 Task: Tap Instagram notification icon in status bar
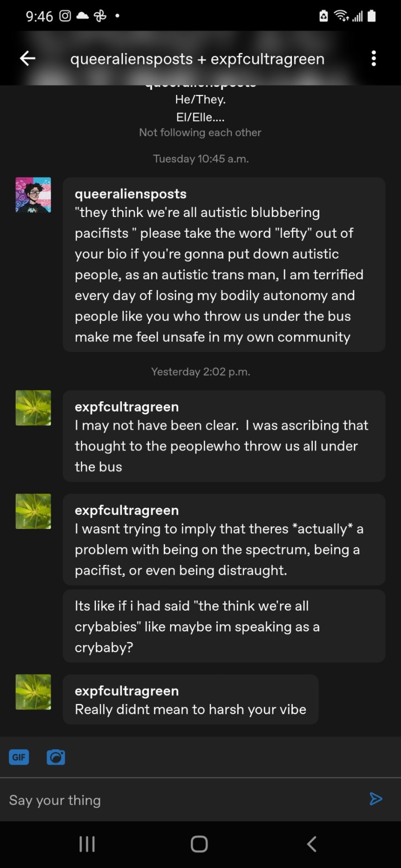[65, 16]
